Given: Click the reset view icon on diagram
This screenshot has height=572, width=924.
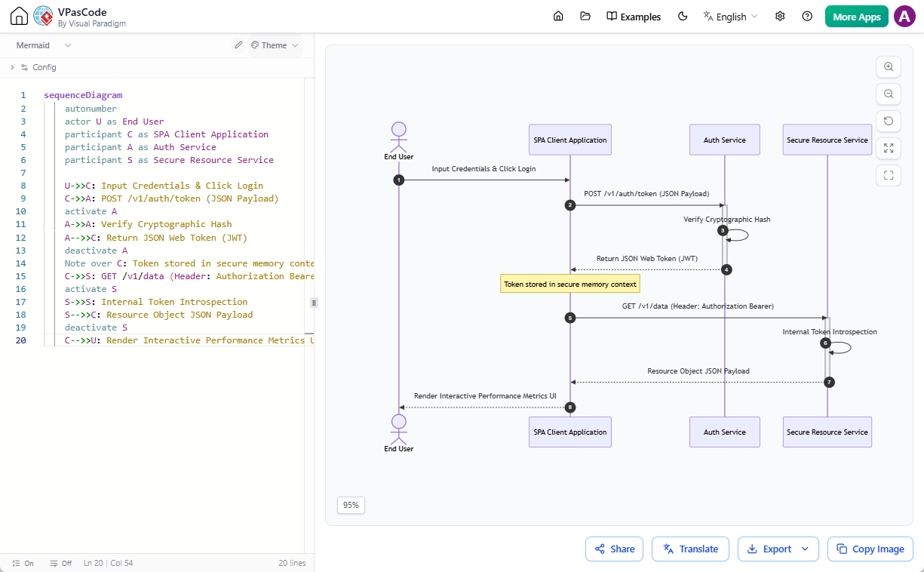Looking at the screenshot, I should click(889, 121).
